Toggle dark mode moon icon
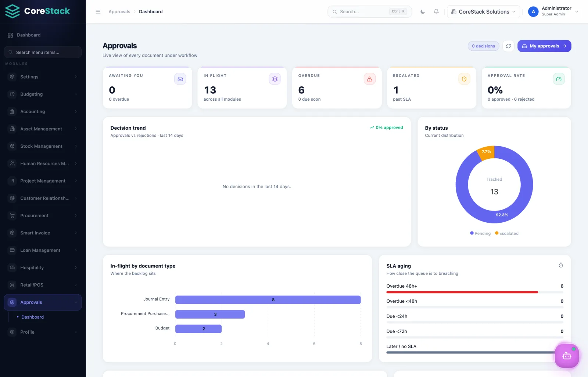This screenshot has height=377, width=588. [x=423, y=12]
